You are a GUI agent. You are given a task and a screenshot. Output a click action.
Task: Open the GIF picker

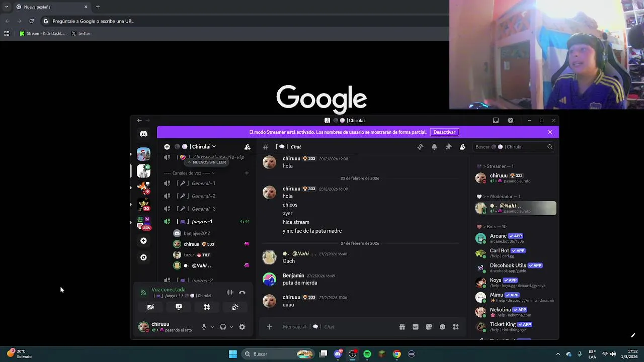tap(416, 327)
